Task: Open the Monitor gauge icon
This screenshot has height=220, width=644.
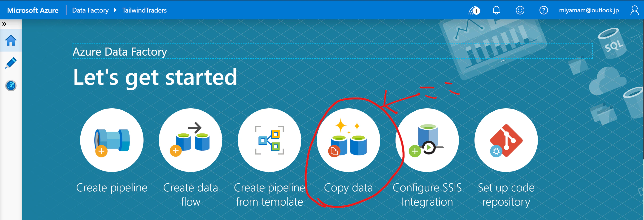Action: pyautogui.click(x=11, y=86)
